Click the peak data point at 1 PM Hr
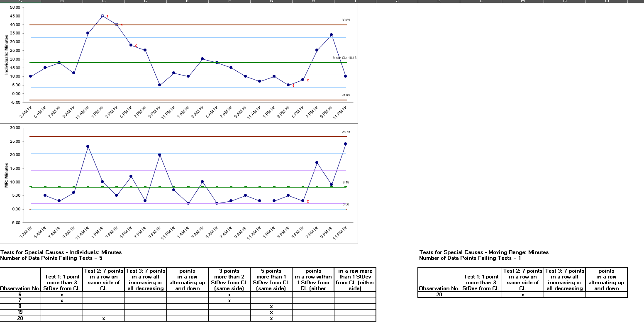This screenshot has width=644, height=332. pyautogui.click(x=102, y=16)
